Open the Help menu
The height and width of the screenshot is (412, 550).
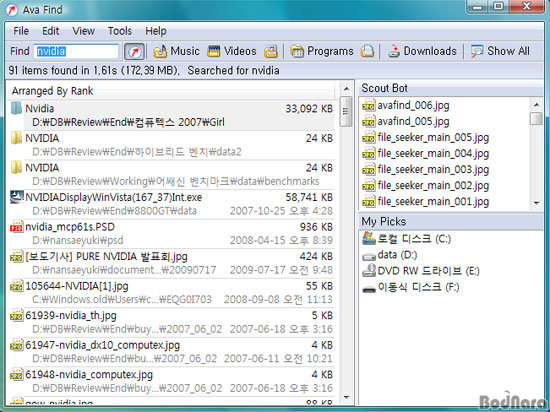[x=156, y=31]
